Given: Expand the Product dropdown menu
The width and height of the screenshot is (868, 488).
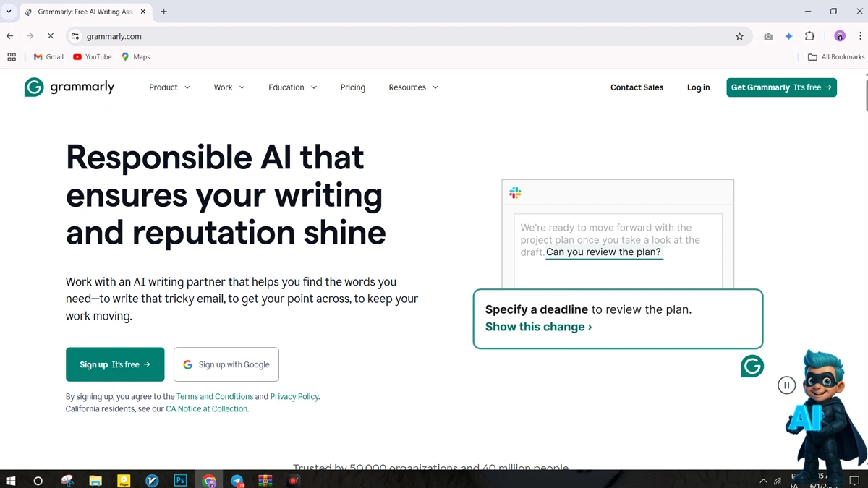Looking at the screenshot, I should click(x=170, y=87).
